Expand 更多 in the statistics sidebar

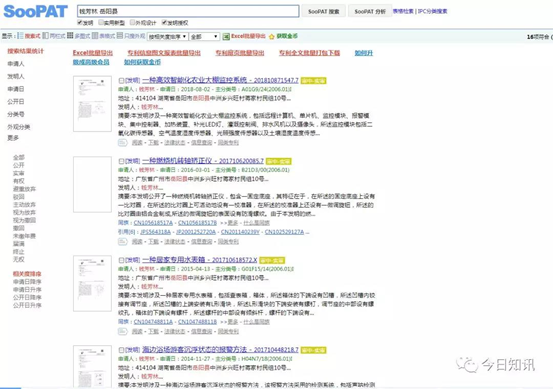pos(13,138)
